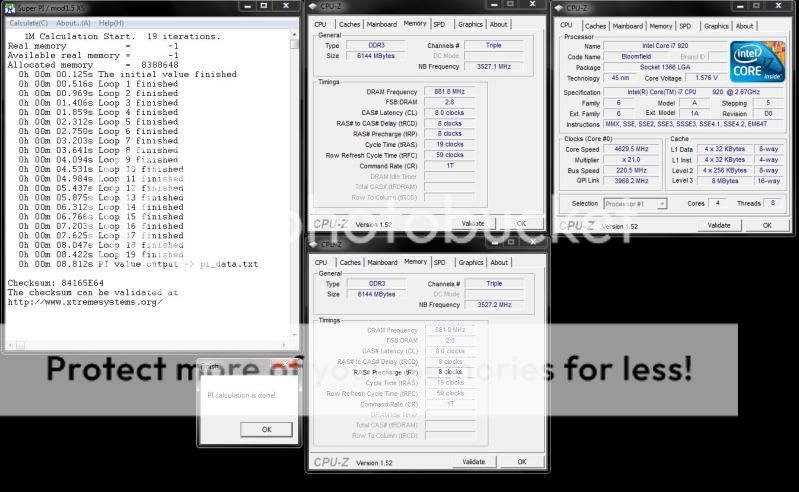
Task: Click OK in bottom CPU-Z window
Action: pyautogui.click(x=522, y=462)
